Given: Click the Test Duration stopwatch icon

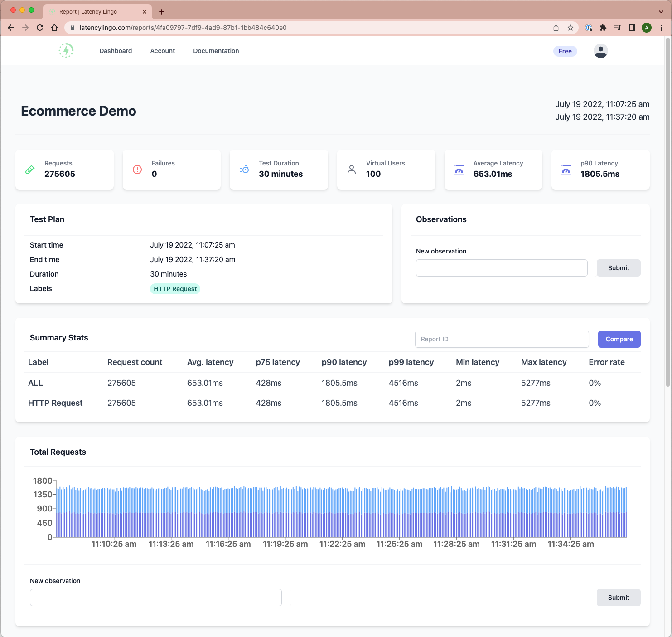Looking at the screenshot, I should (x=244, y=170).
